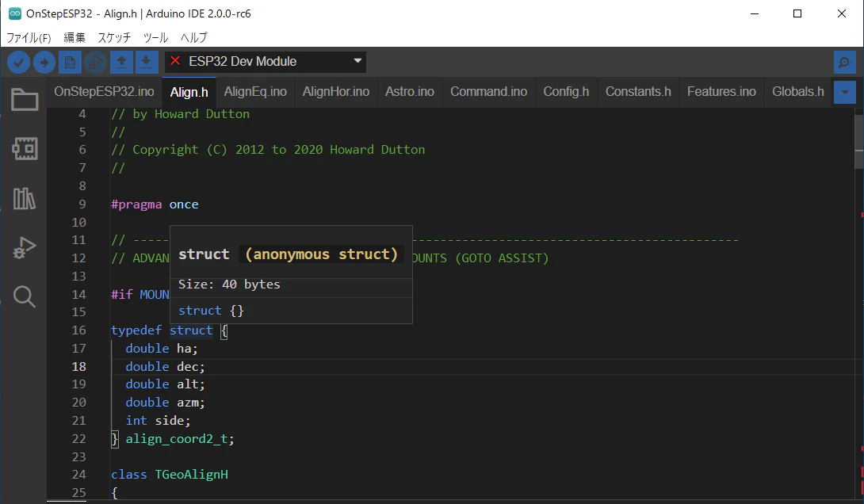Click 'align_coord2_t;' on line 22
Image resolution: width=864 pixels, height=504 pixels.
point(180,439)
